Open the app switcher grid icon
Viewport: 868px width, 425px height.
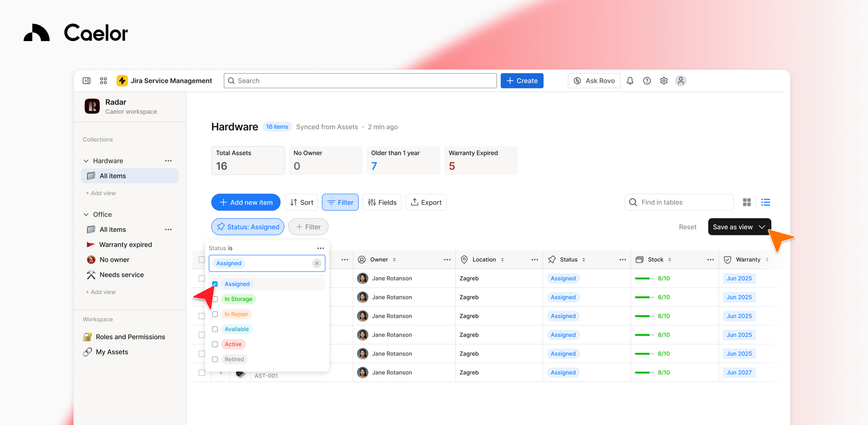(103, 81)
